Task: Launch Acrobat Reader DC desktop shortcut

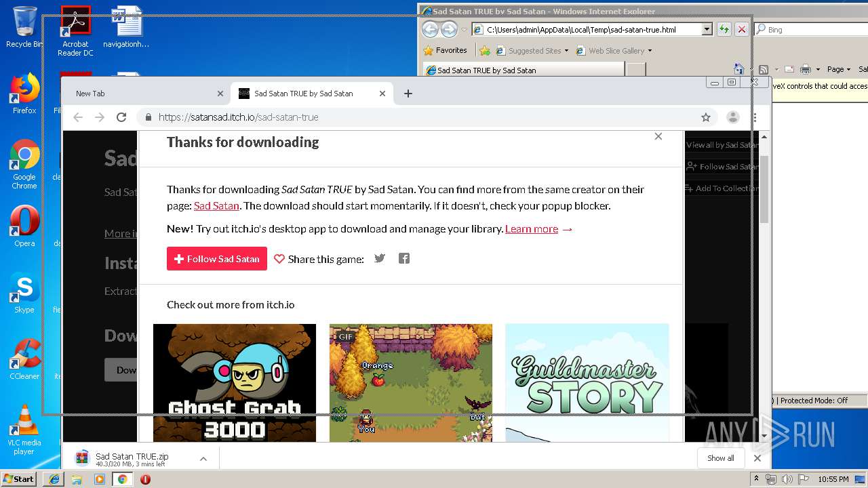Action: click(x=75, y=31)
